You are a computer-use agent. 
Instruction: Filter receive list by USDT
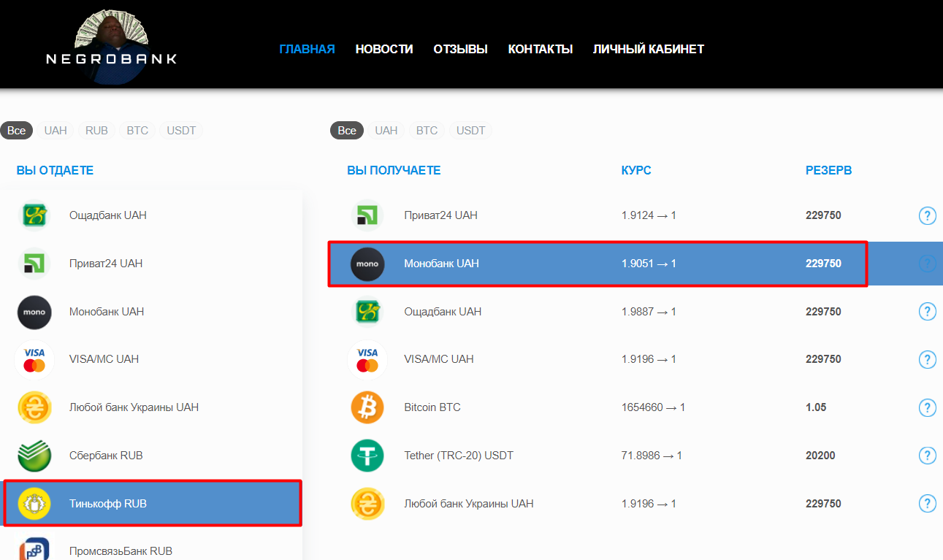(x=471, y=131)
